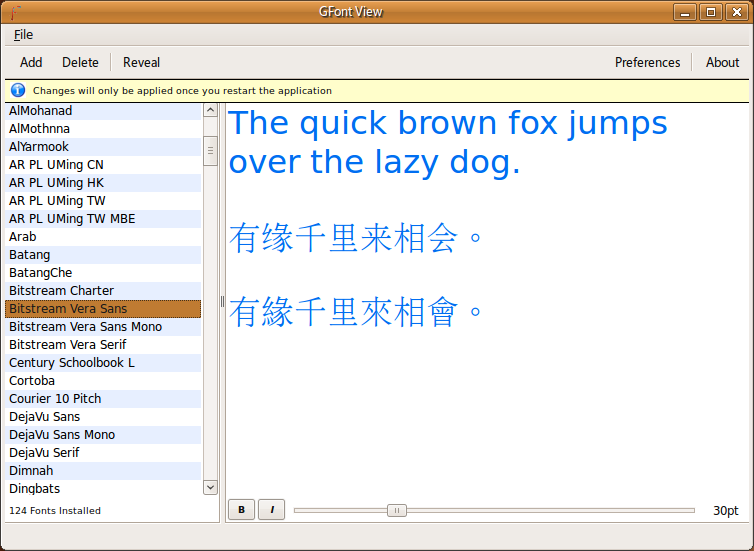The height and width of the screenshot is (551, 754).
Task: Select AlYarmook font
Action: (x=103, y=147)
